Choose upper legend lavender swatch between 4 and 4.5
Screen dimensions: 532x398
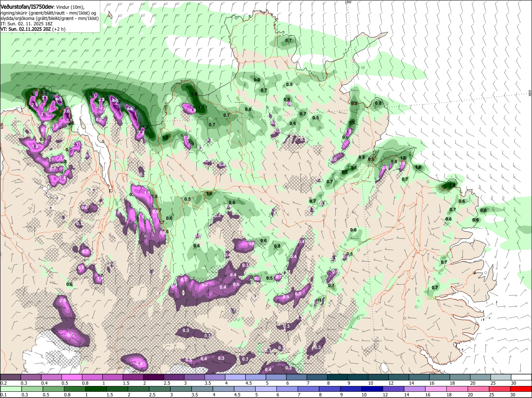coord(235,377)
